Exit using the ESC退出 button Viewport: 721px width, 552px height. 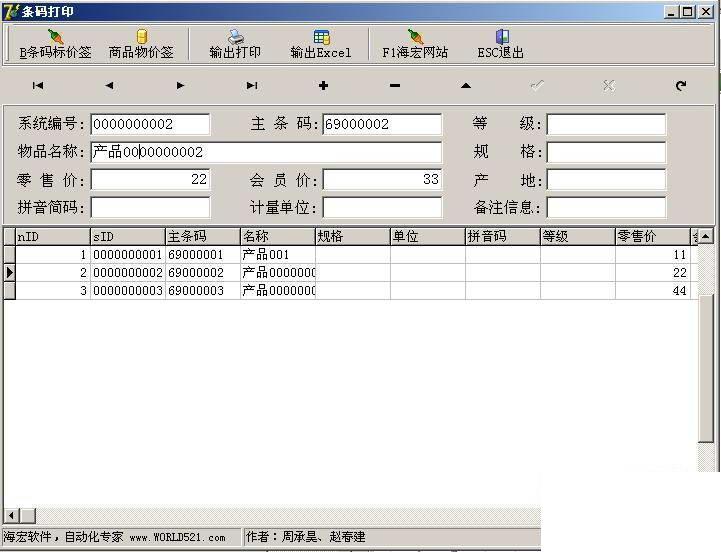pos(501,44)
